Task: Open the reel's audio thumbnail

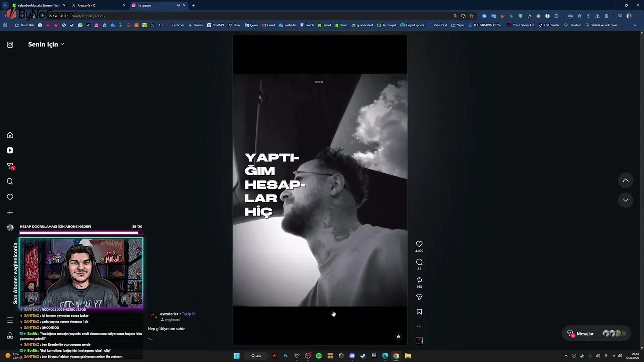Action: click(419, 341)
